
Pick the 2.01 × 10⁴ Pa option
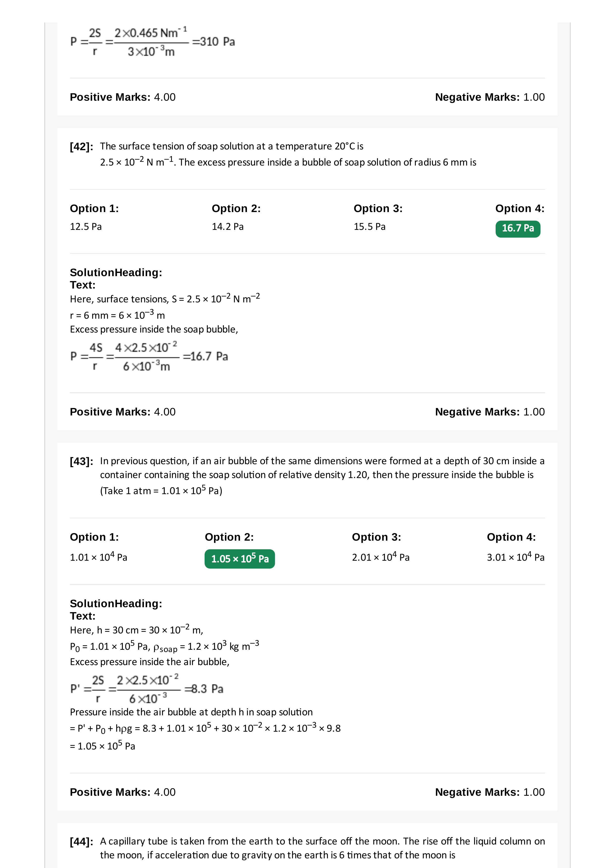pyautogui.click(x=381, y=557)
